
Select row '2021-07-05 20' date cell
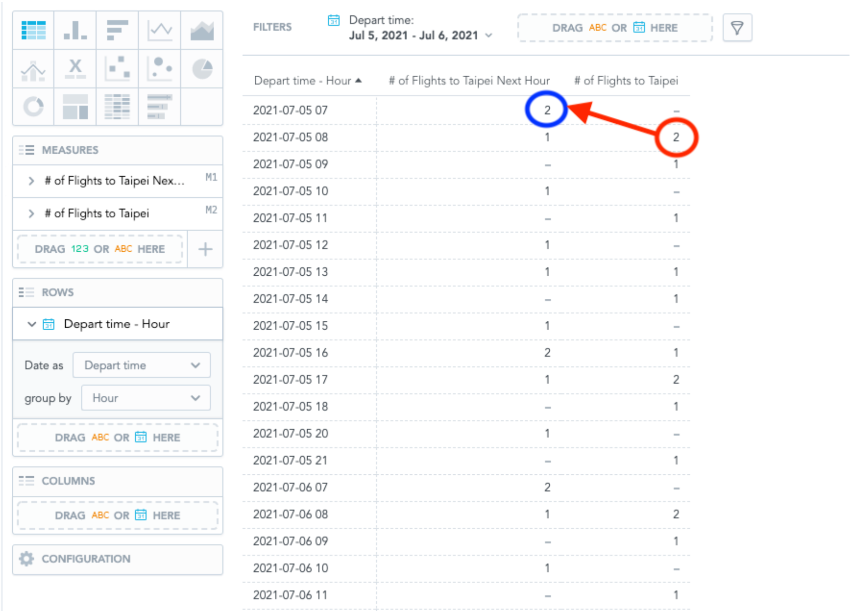tap(290, 433)
